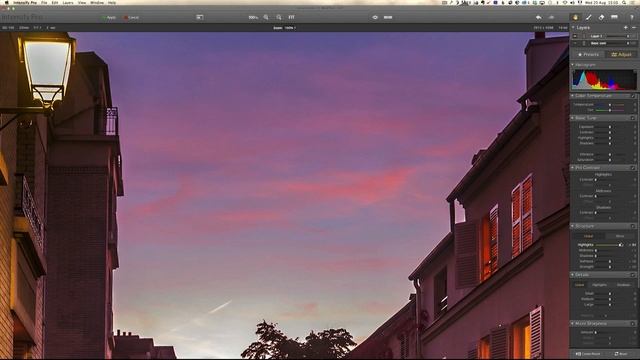The height and width of the screenshot is (360, 640).
Task: Select the Eraser tool
Action: coord(601,17)
